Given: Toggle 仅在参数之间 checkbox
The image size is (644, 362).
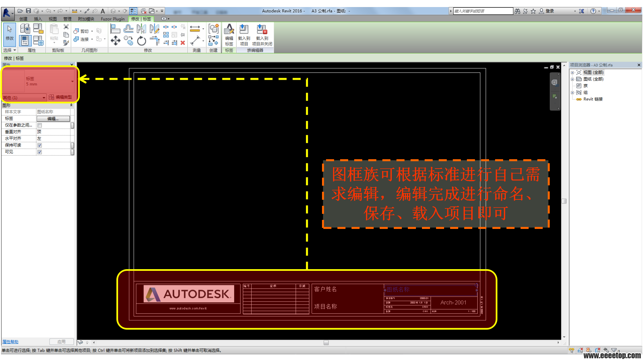Looking at the screenshot, I should click(40, 125).
